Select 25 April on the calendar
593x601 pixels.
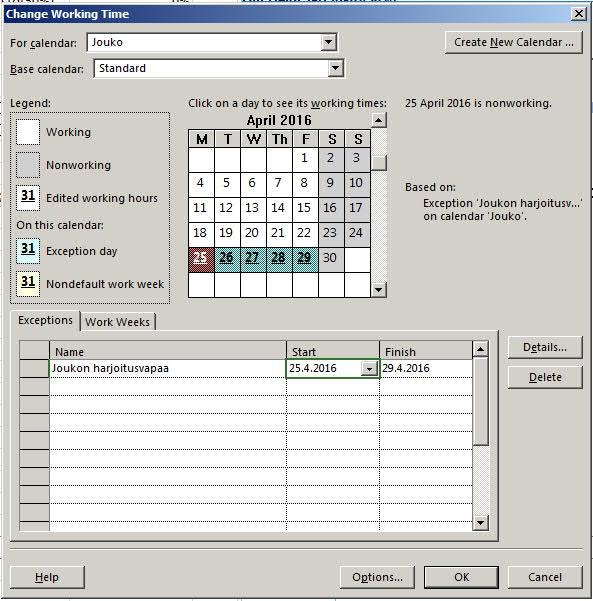pyautogui.click(x=201, y=259)
